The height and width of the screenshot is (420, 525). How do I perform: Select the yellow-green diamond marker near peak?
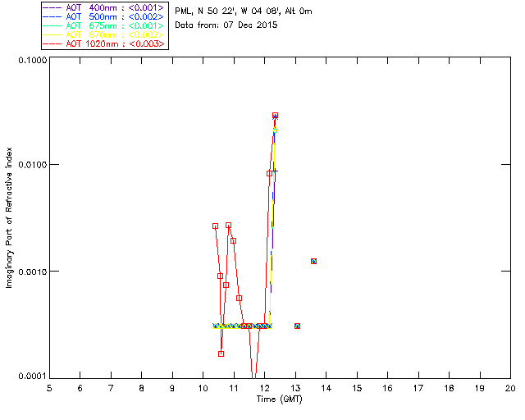click(276, 130)
